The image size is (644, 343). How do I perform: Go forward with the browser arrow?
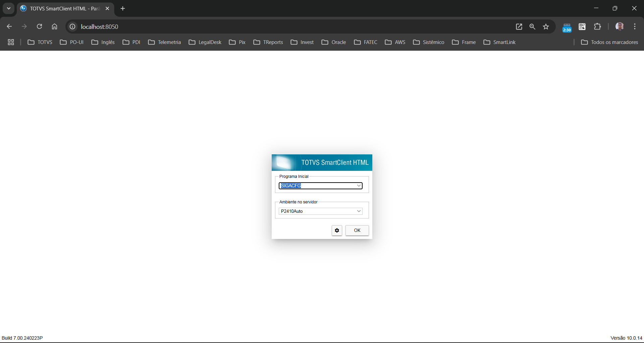pos(24,27)
